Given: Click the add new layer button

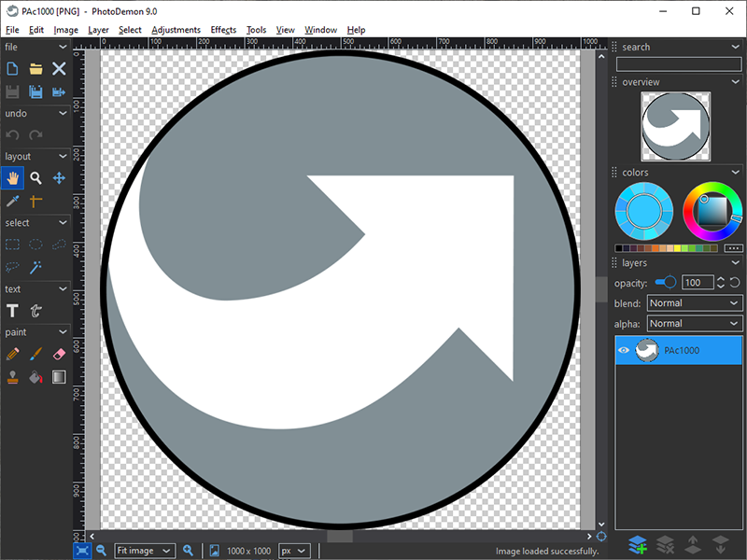Looking at the screenshot, I should tap(638, 543).
